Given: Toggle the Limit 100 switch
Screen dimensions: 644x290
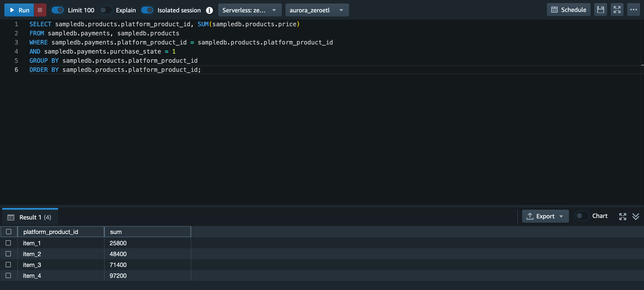Looking at the screenshot, I should (58, 10).
